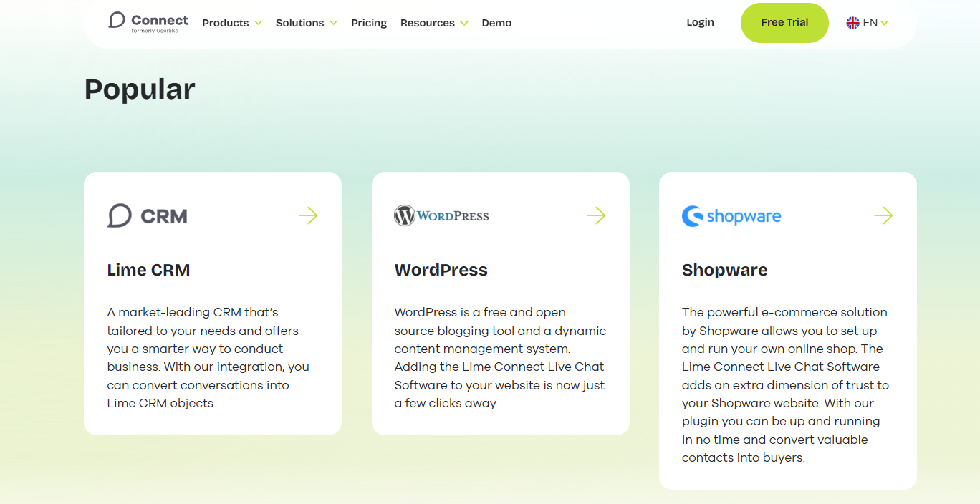Viewport: 980px width, 504px height.
Task: Select the Pricing menu item
Action: coord(369,22)
